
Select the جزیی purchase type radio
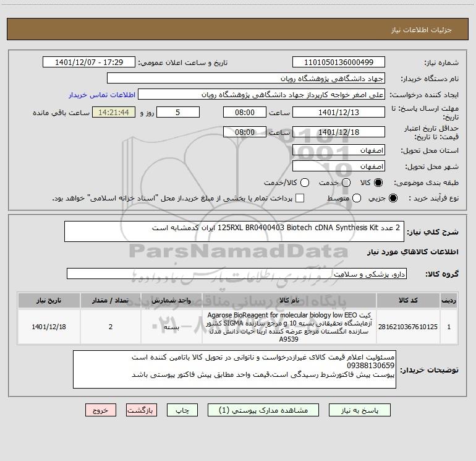393,198
